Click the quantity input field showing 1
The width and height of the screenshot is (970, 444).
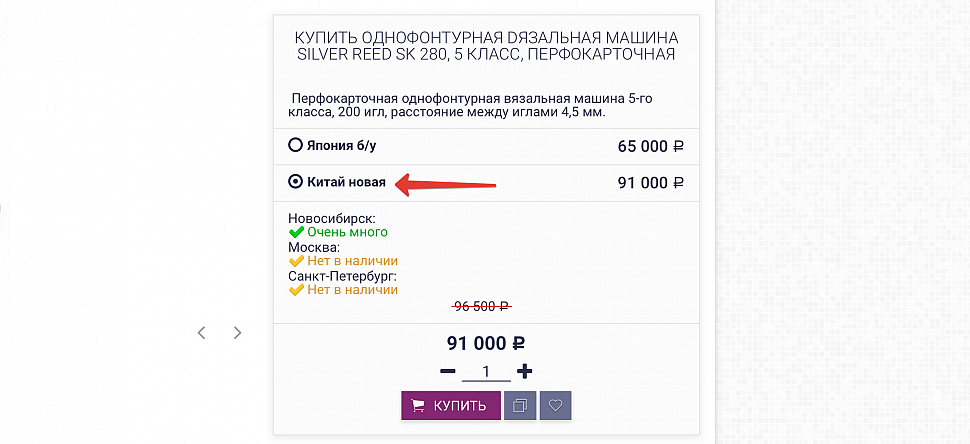(x=486, y=372)
